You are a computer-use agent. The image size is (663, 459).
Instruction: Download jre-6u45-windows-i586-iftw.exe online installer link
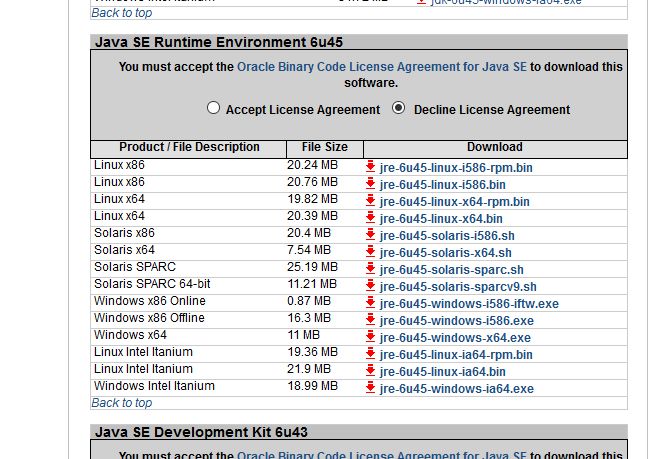click(469, 304)
